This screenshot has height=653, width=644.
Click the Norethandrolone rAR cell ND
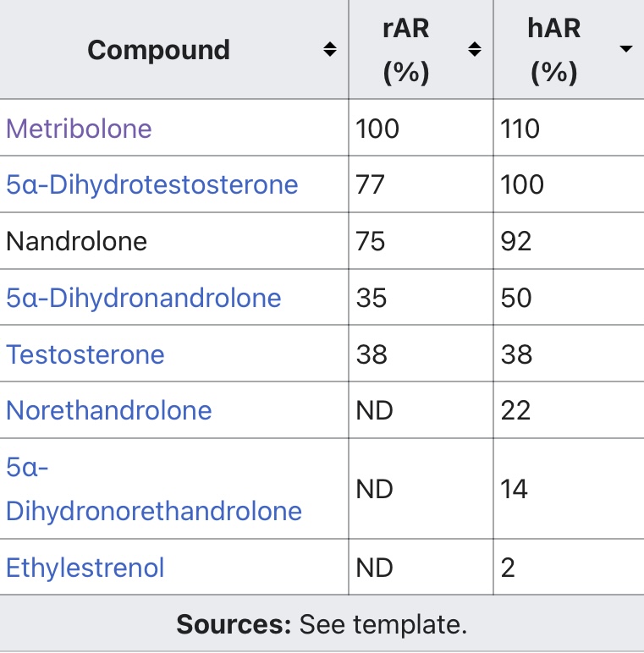[374, 410]
